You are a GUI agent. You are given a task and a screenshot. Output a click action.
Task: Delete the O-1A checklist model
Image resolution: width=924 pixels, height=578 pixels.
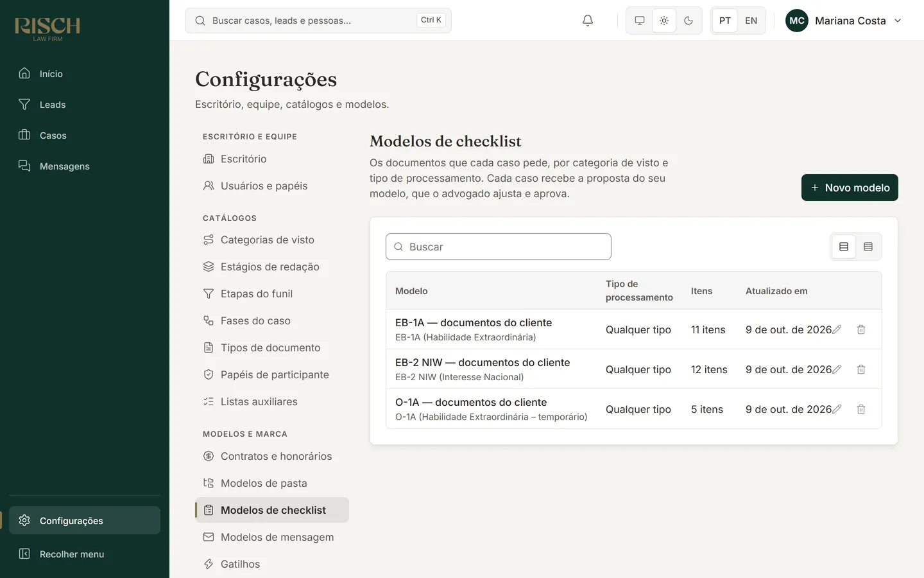pos(861,409)
